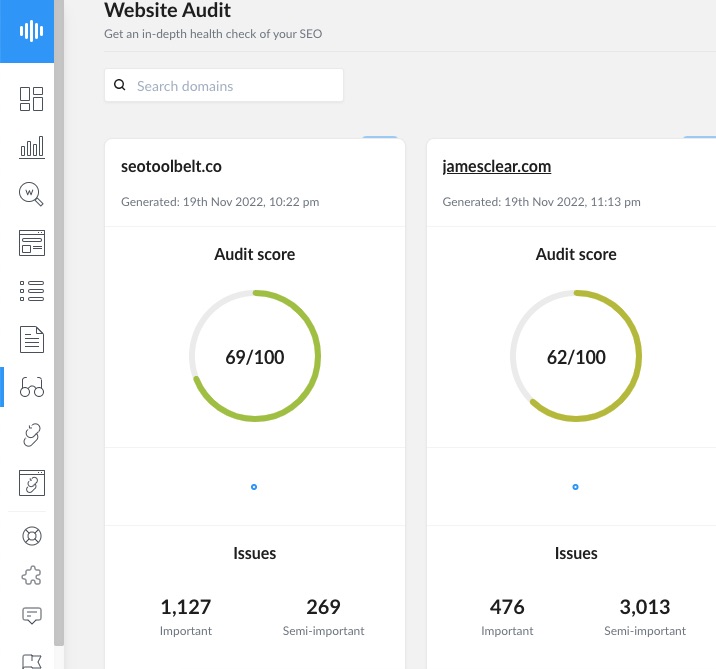Click the search magnifier icon in domains field
Image resolution: width=716 pixels, height=669 pixels.
click(x=120, y=85)
